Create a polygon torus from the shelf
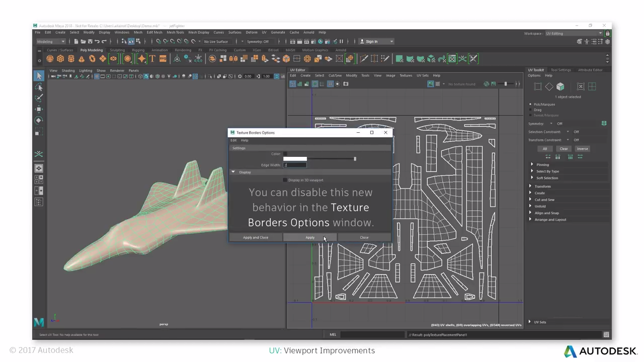The height and width of the screenshot is (362, 644). tap(92, 59)
